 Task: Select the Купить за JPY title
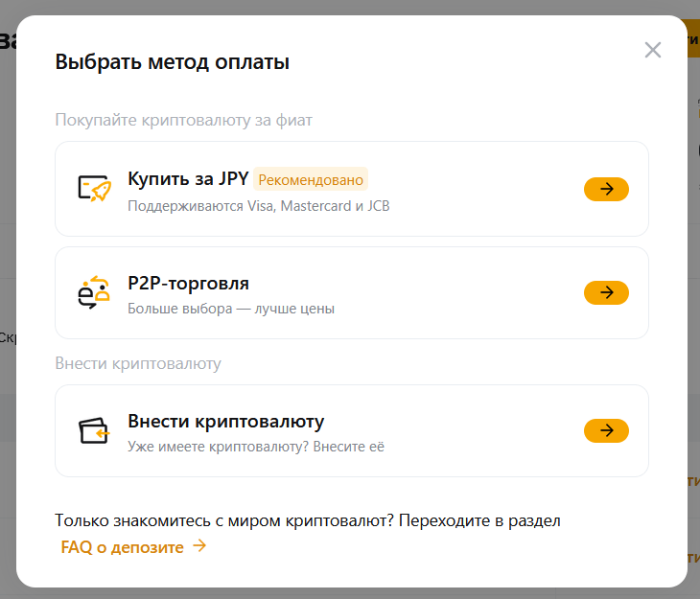[x=188, y=179]
